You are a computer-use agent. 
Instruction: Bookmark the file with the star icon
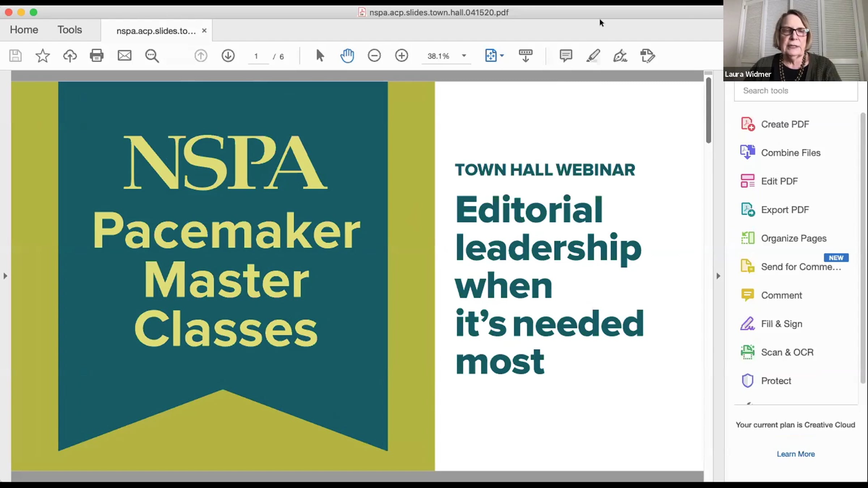click(42, 56)
